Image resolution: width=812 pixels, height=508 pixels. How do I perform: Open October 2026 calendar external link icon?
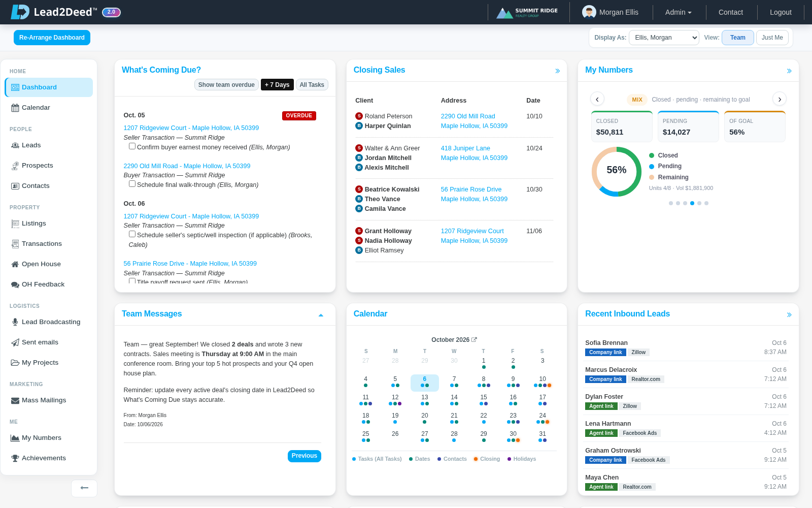pyautogui.click(x=474, y=340)
